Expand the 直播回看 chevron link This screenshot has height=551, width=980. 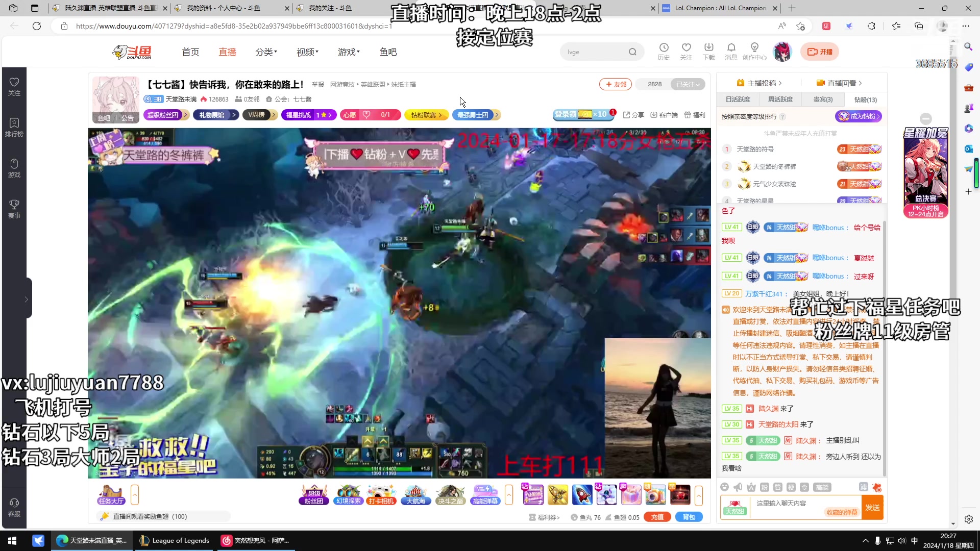[x=839, y=83]
